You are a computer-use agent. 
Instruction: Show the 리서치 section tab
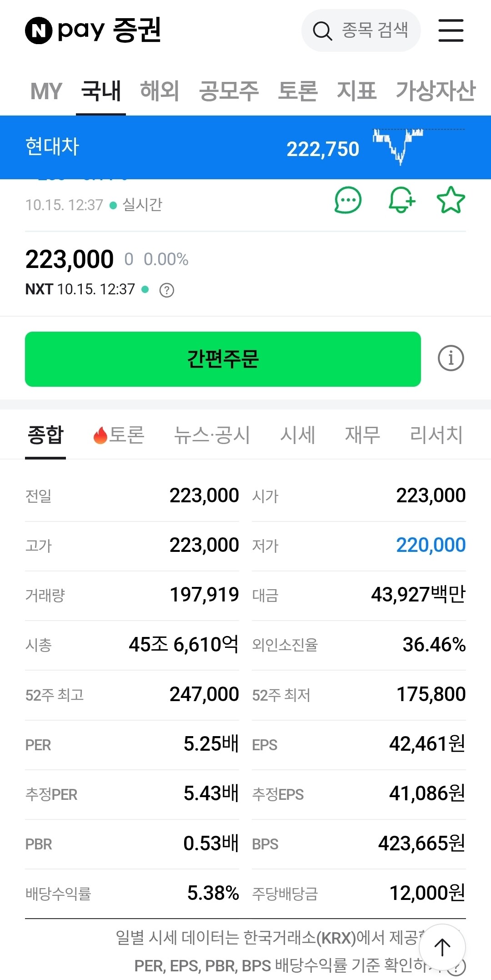pos(436,434)
